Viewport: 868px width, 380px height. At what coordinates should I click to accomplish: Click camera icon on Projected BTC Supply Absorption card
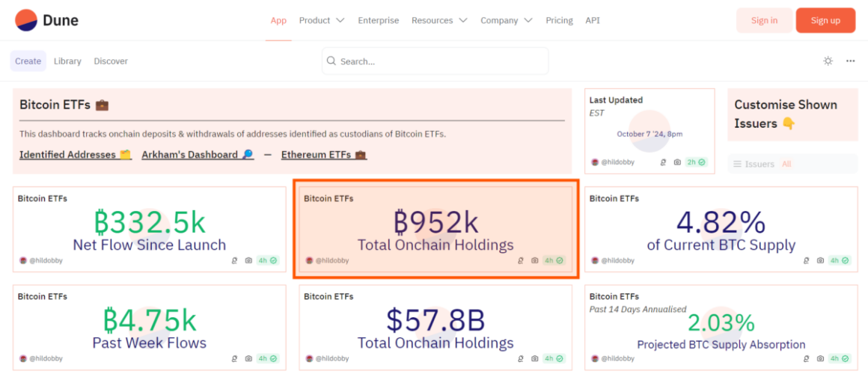coord(820,358)
